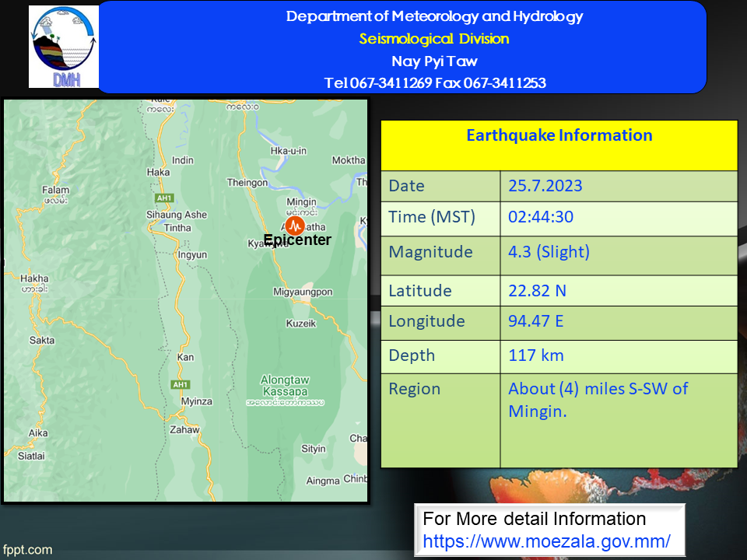This screenshot has height=560, width=747.
Task: Select the longitude value "94.47 E"
Action: pos(536,321)
